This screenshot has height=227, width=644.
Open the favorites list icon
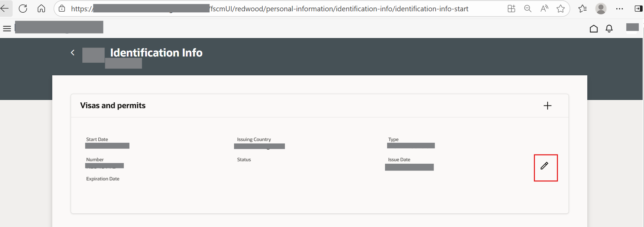click(583, 9)
